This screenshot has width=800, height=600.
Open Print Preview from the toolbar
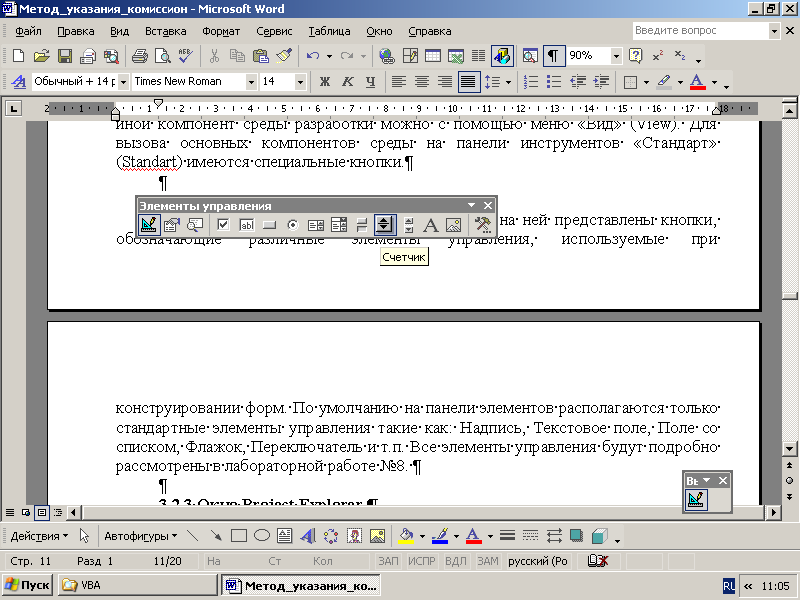(163, 56)
